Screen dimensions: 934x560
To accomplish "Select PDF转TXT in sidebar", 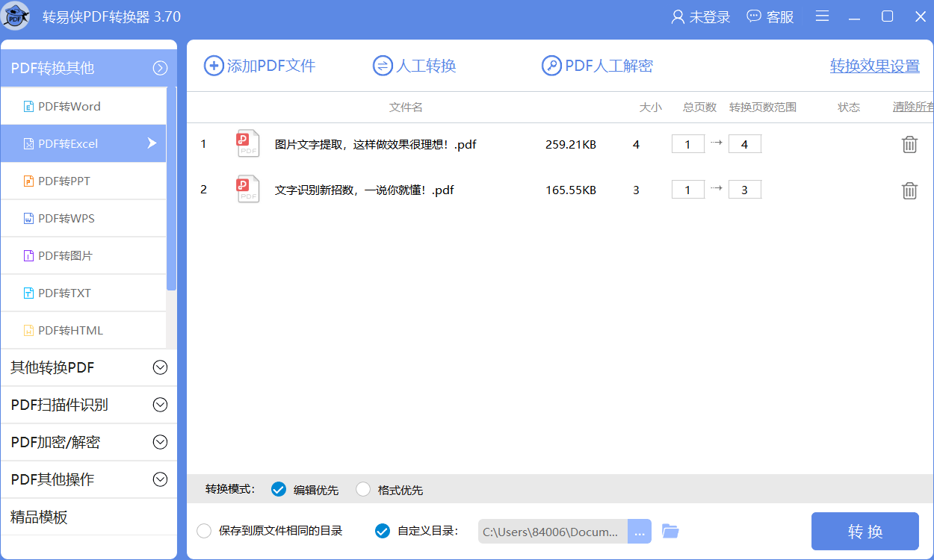I will click(83, 293).
